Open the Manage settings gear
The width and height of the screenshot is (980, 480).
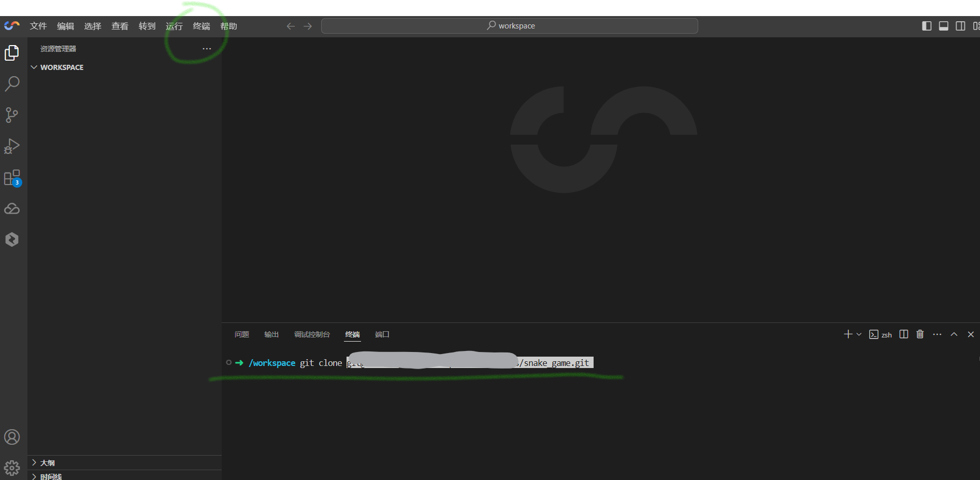(x=12, y=468)
